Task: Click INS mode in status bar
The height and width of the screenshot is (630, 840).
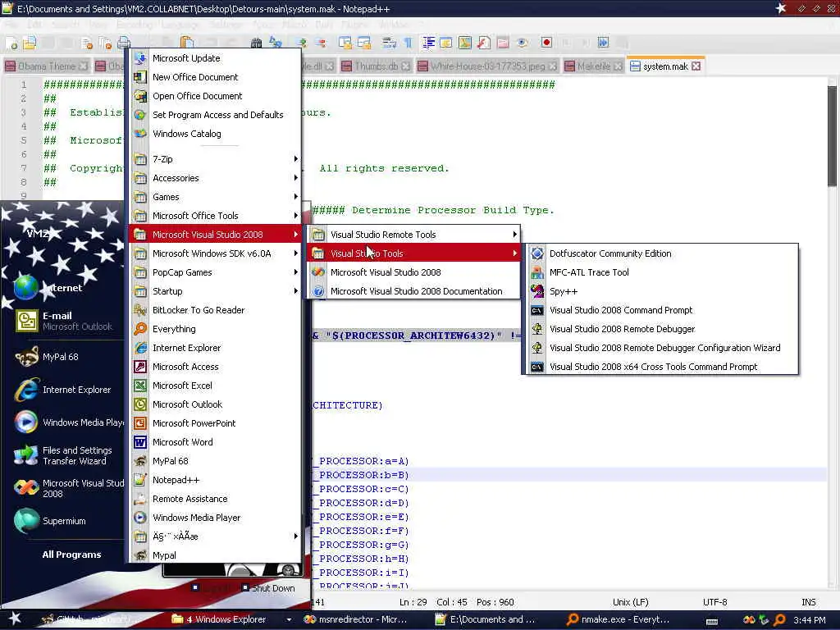Action: 808,602
